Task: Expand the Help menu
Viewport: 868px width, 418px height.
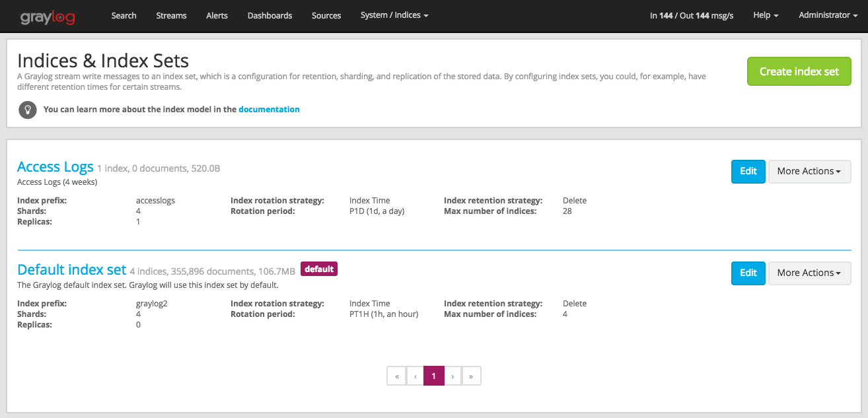Action: 766,15
